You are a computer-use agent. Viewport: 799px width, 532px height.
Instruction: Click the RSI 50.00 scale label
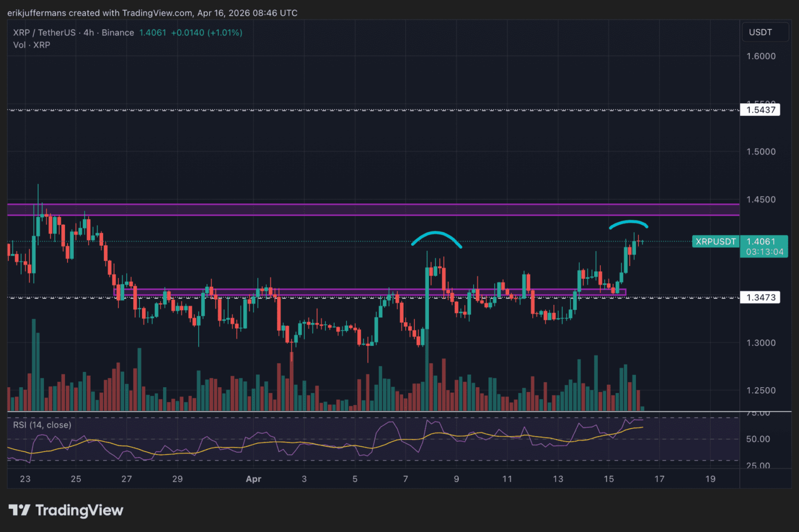[x=758, y=439]
